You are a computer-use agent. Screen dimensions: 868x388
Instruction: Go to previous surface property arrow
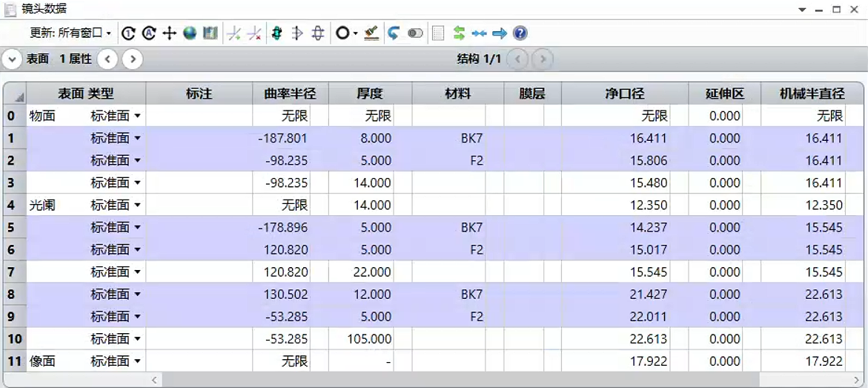pos(107,59)
